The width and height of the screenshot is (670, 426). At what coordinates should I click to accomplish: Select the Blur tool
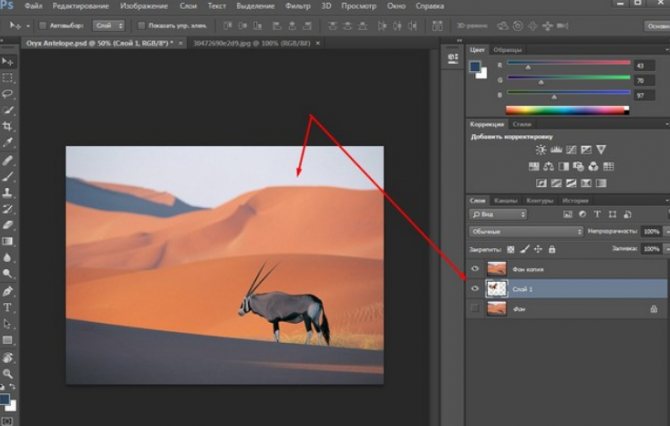coord(7,257)
